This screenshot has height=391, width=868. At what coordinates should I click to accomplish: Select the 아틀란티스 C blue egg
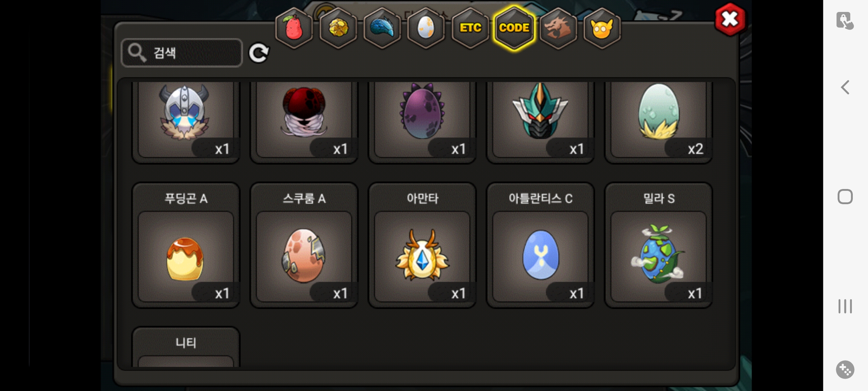(x=540, y=245)
